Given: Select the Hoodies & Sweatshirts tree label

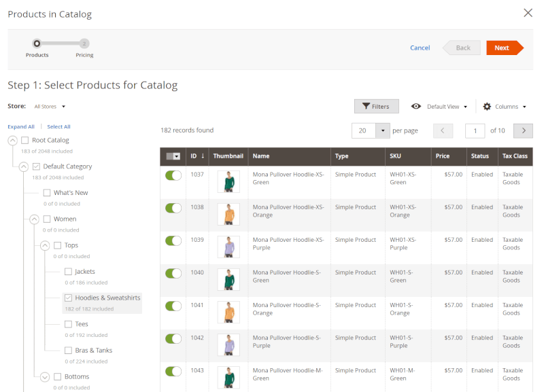Looking at the screenshot, I should (x=107, y=298).
